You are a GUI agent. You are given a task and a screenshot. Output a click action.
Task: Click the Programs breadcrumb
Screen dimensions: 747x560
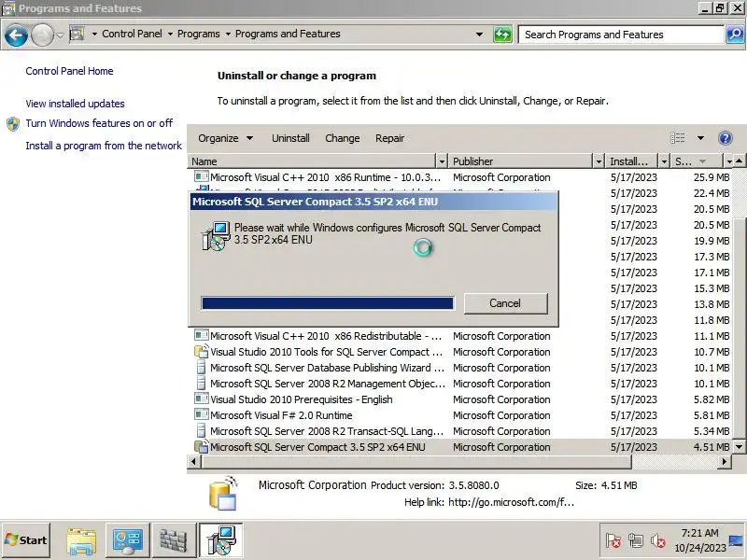click(199, 34)
